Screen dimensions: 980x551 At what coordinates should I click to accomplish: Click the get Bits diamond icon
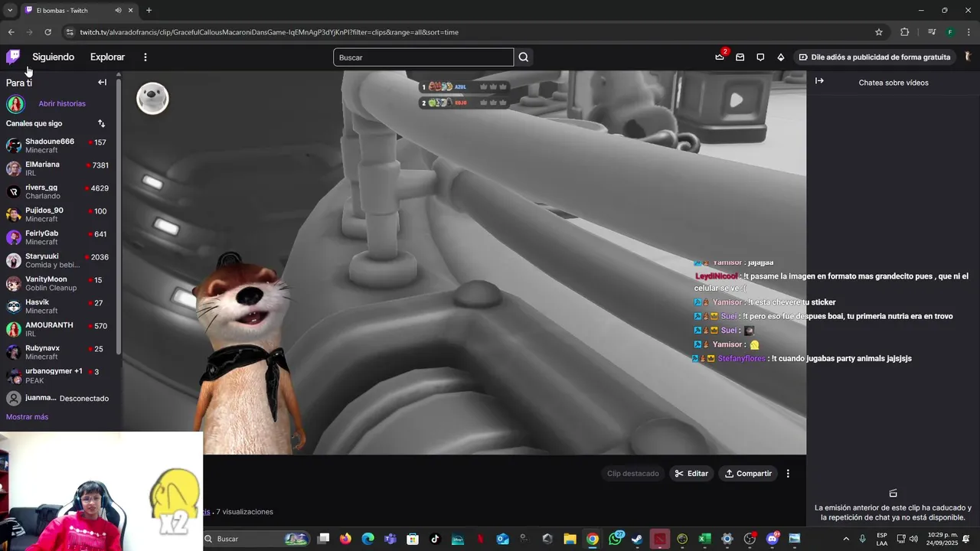click(781, 57)
